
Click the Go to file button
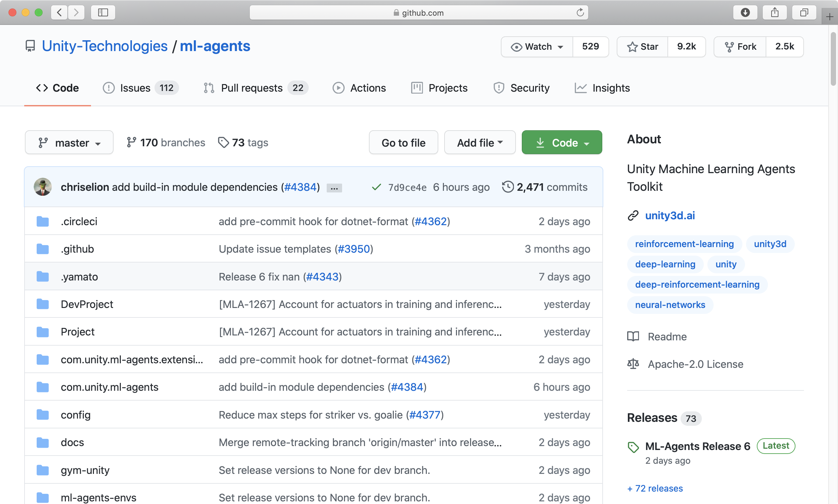pyautogui.click(x=403, y=142)
